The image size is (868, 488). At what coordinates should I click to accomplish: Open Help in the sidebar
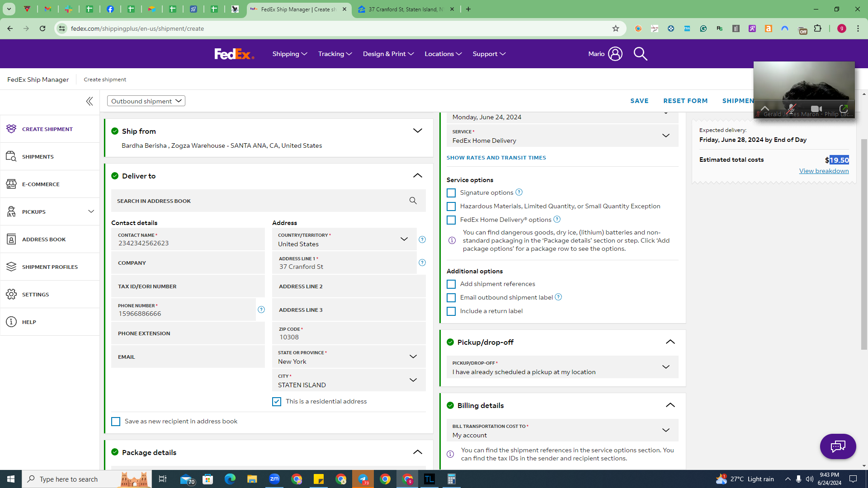50,322
